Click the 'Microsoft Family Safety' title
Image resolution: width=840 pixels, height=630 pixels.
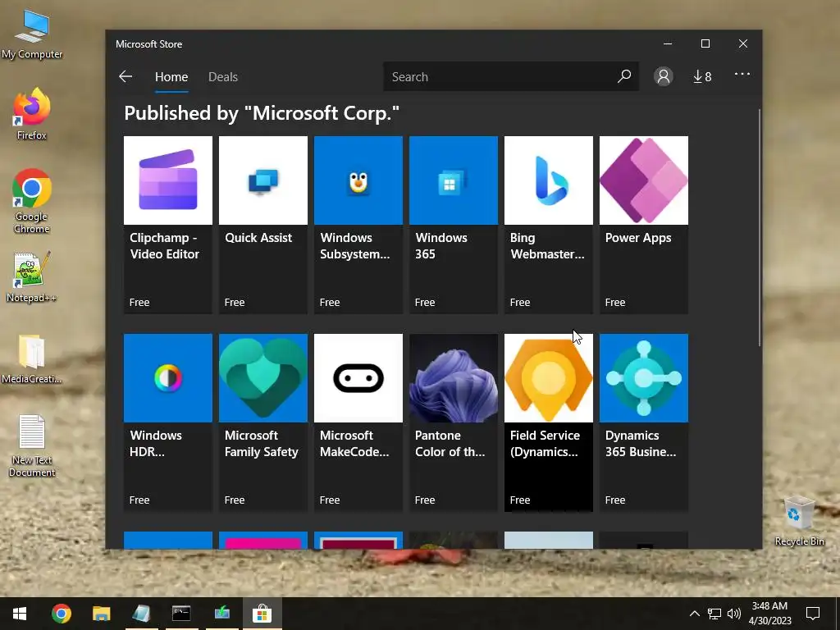pos(262,444)
